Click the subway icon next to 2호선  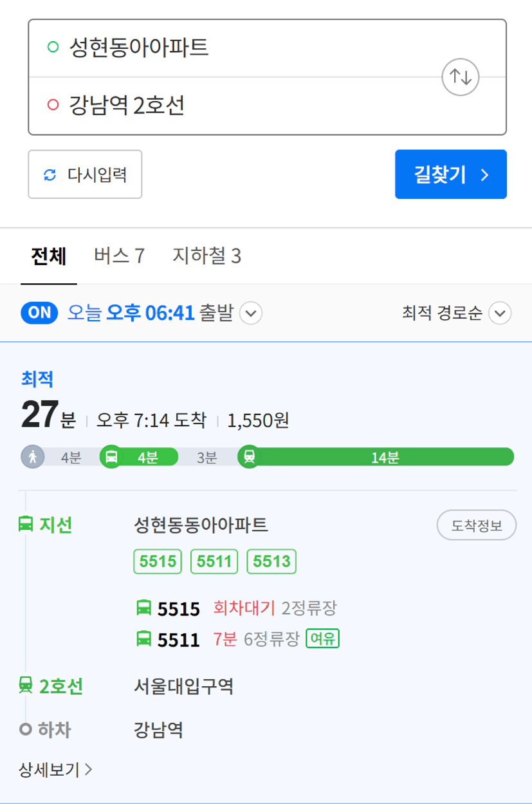click(x=26, y=687)
